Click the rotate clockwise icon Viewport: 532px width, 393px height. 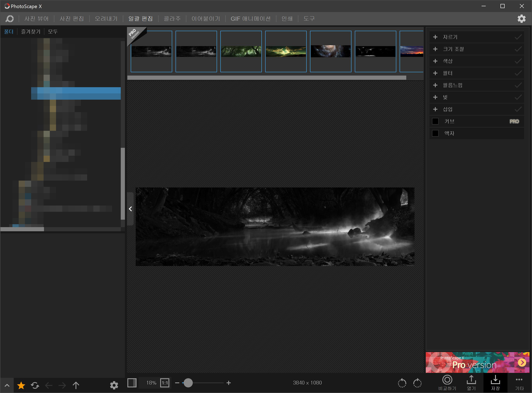pyautogui.click(x=417, y=383)
